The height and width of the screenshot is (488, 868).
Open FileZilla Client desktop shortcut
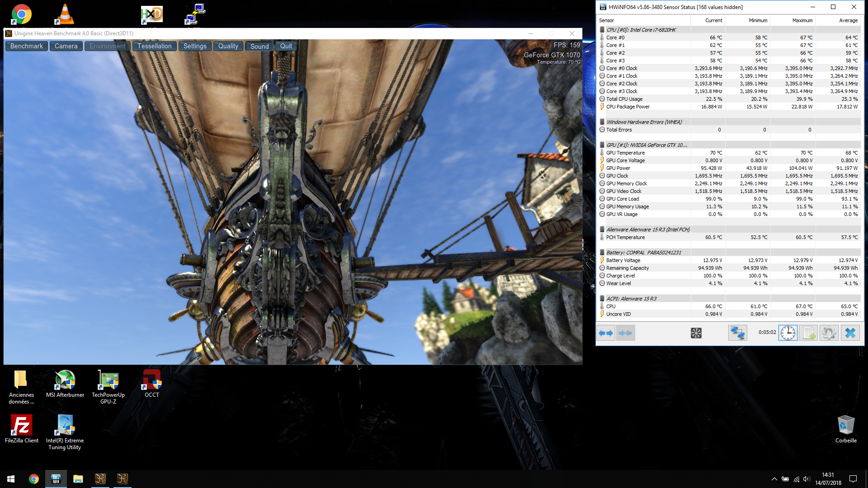coord(22,428)
